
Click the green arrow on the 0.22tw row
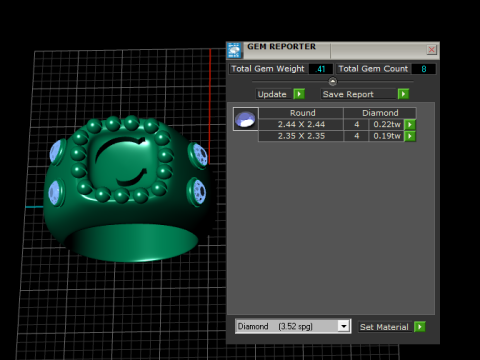tap(410, 125)
